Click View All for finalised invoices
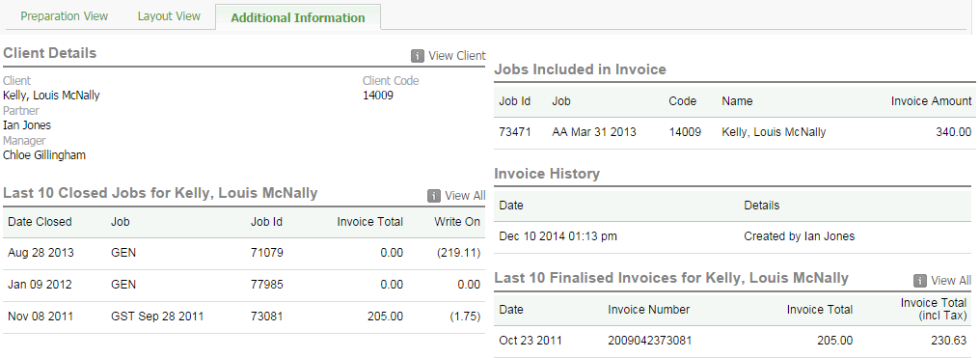This screenshot has width=980, height=358. coord(951,281)
